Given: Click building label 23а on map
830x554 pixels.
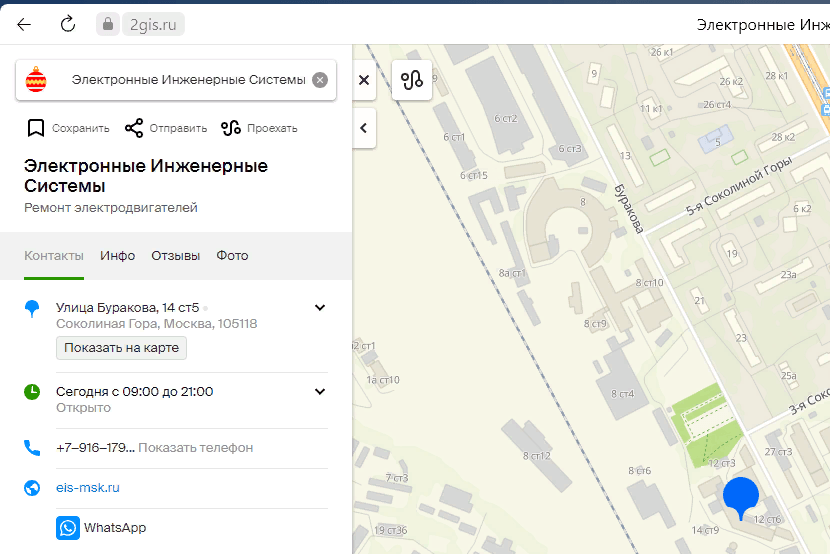Looking at the screenshot, I should click(x=789, y=275).
